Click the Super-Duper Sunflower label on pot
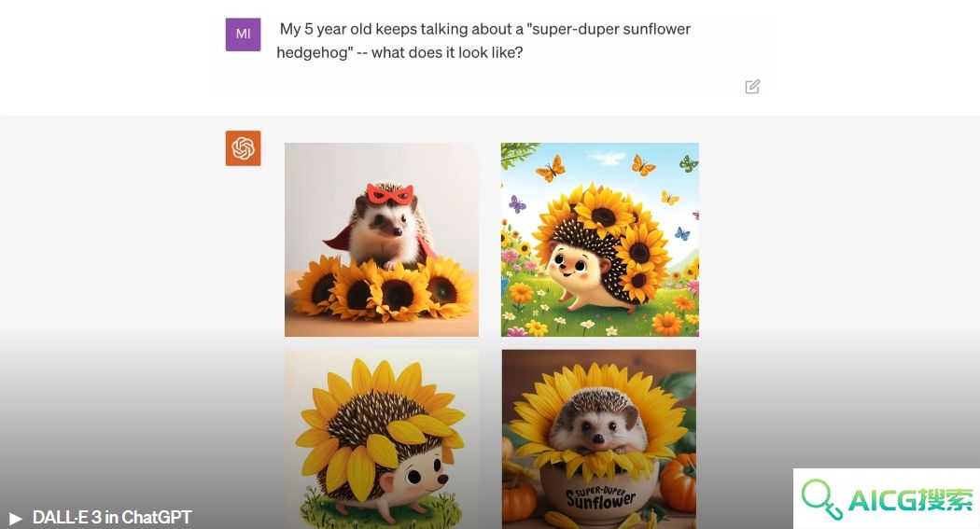 click(601, 498)
